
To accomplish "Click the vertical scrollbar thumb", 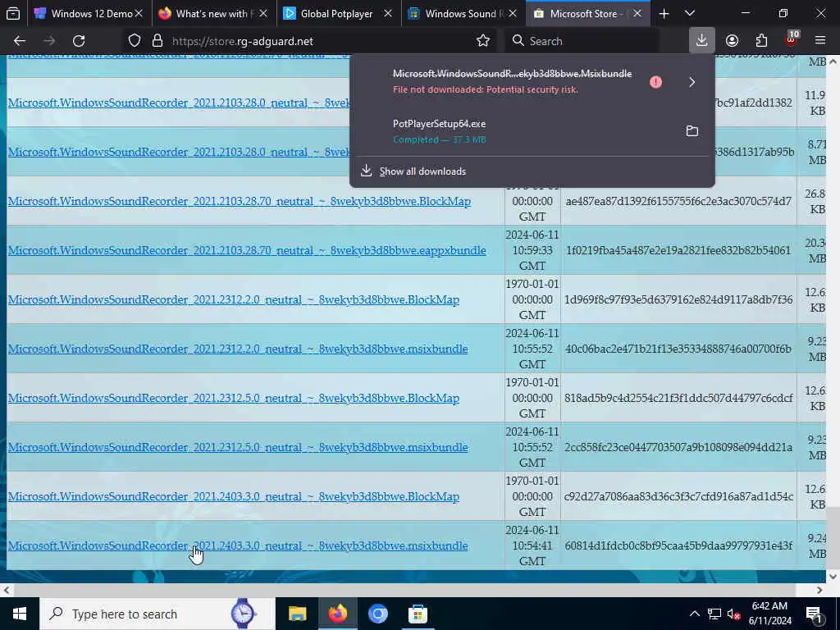I will 833,537.
